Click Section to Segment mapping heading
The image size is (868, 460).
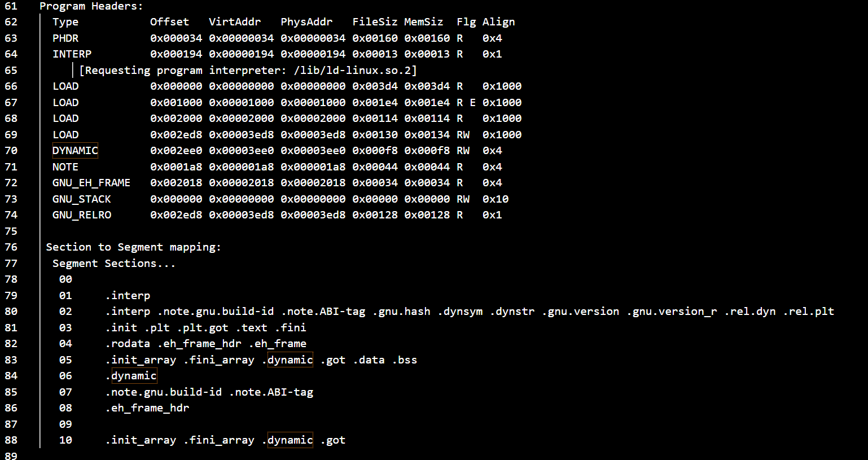click(x=134, y=247)
